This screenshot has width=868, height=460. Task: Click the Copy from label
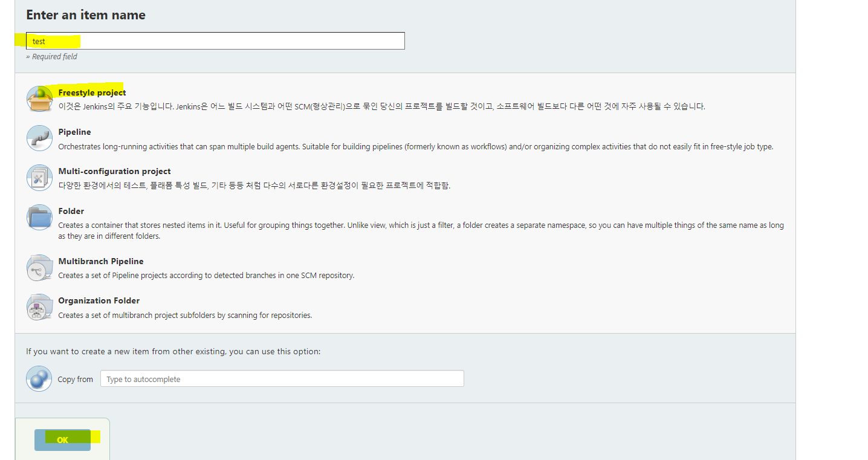76,379
